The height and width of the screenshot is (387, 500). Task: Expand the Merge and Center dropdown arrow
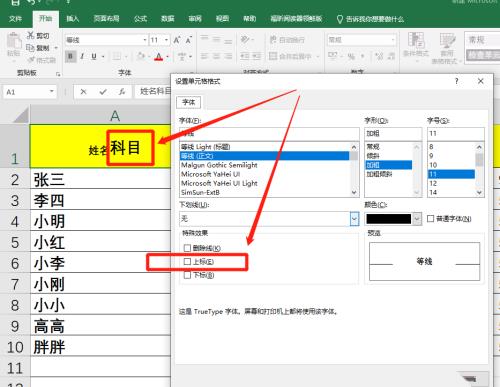pyautogui.click(x=317, y=56)
